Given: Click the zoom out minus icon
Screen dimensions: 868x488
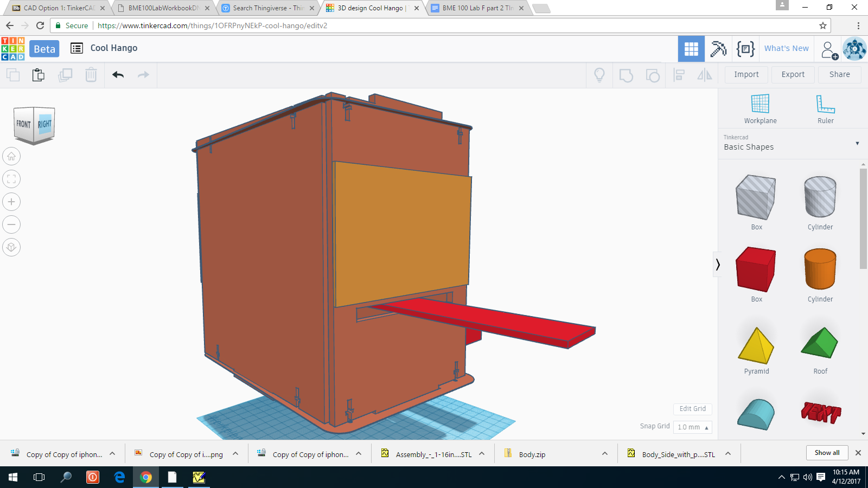Looking at the screenshot, I should pyautogui.click(x=11, y=224).
